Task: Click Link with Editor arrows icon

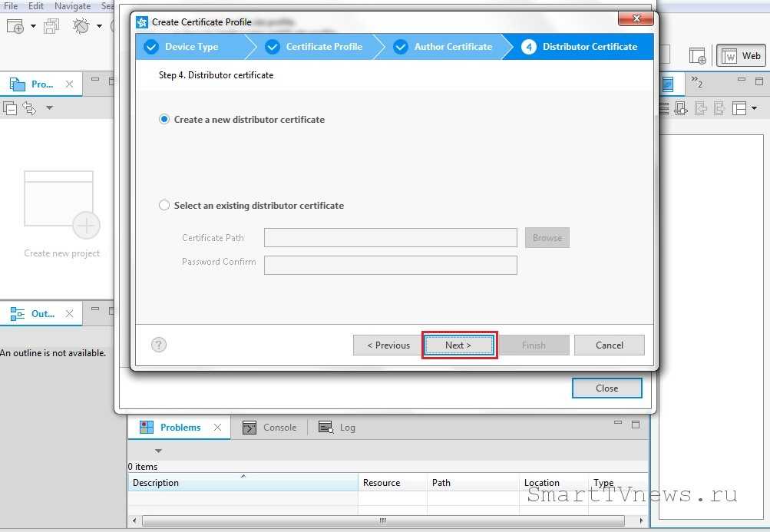Action: pos(30,108)
